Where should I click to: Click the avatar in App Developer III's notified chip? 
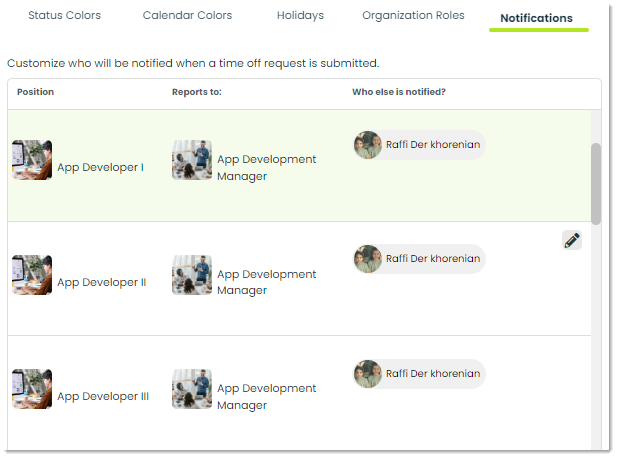pos(368,374)
